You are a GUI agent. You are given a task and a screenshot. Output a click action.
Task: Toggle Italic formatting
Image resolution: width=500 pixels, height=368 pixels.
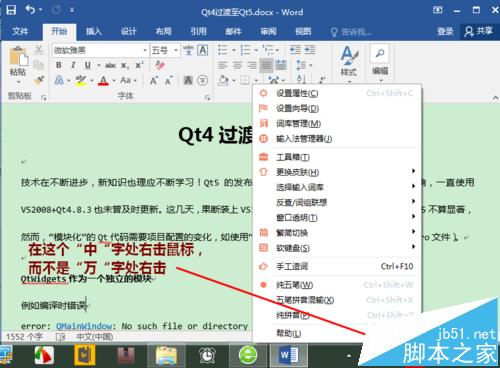(x=73, y=65)
